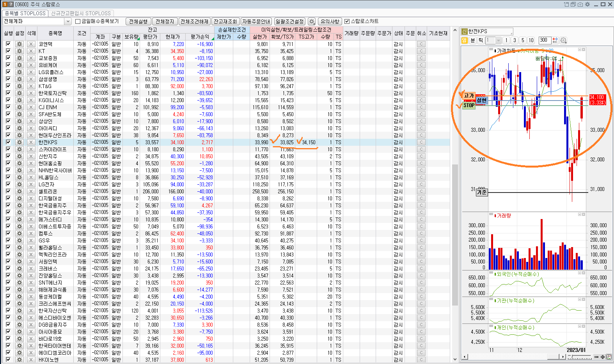Toggle execution checkbox for 현대홈쇼핑

8,163
